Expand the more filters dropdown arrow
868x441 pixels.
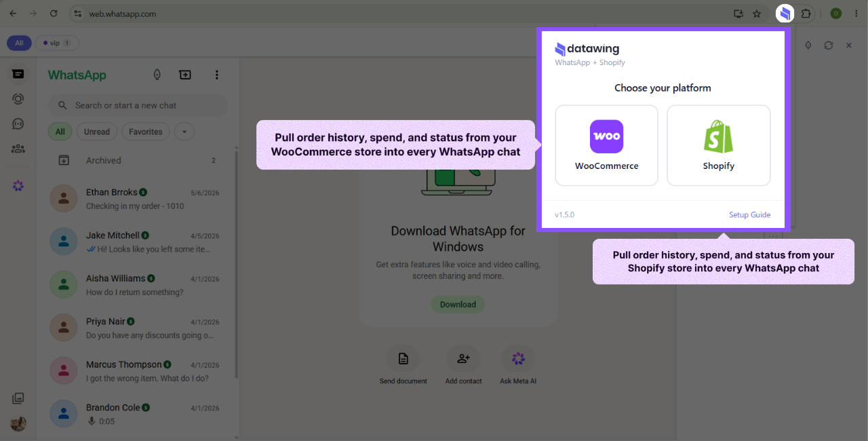pyautogui.click(x=184, y=132)
